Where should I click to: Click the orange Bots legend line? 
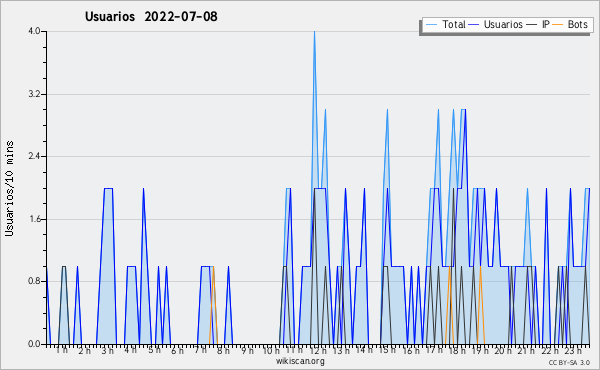click(558, 25)
